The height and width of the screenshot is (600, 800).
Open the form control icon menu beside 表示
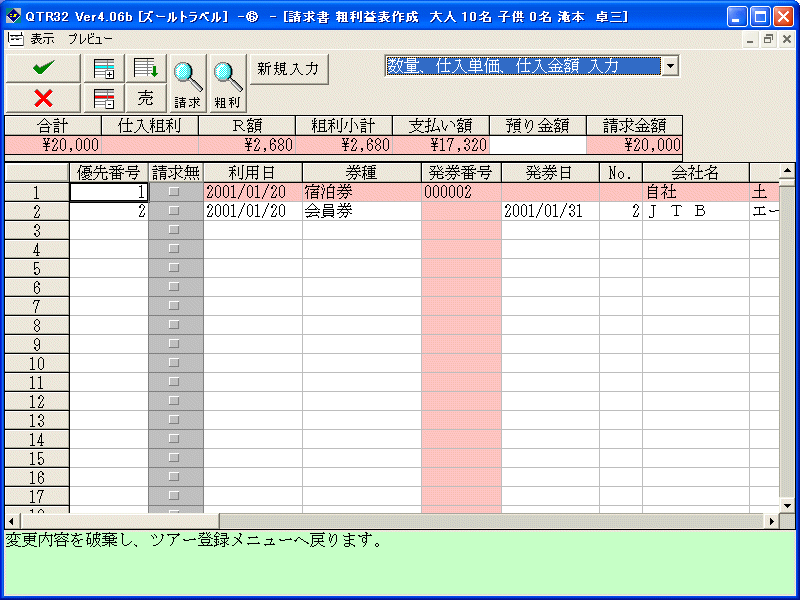[15, 39]
